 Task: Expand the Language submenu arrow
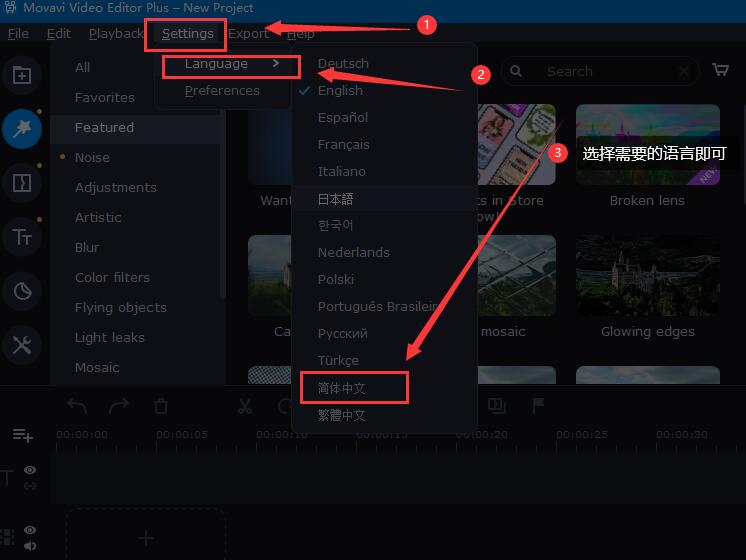click(276, 63)
